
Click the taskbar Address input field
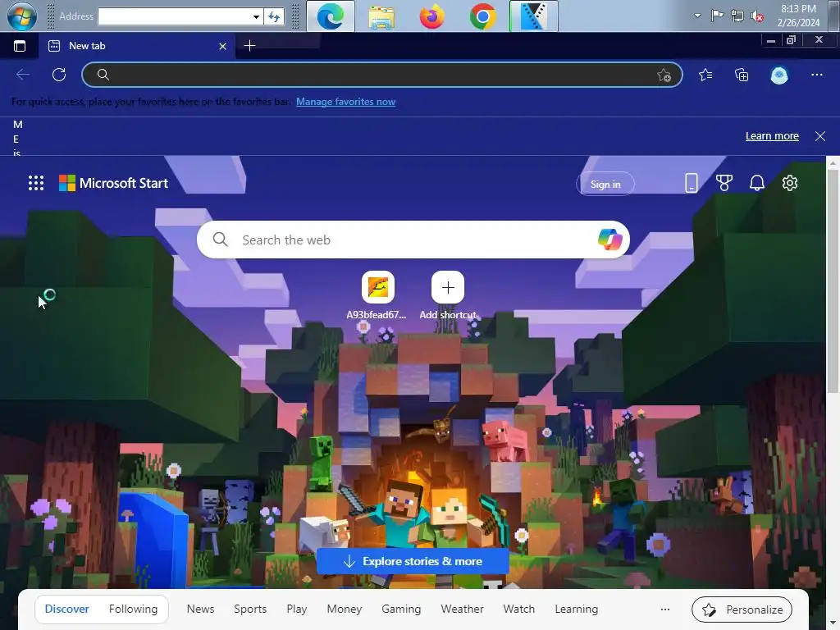[x=175, y=16]
